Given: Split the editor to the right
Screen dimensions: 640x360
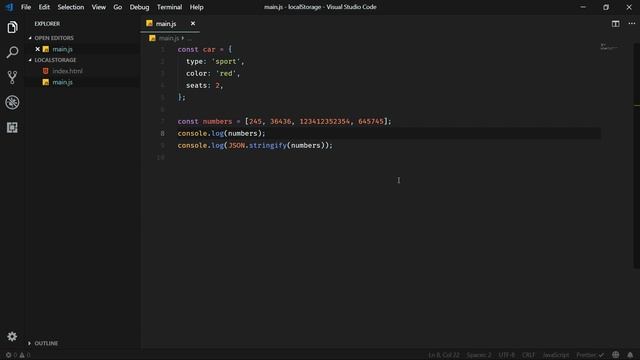Looking at the screenshot, I should coord(616,24).
